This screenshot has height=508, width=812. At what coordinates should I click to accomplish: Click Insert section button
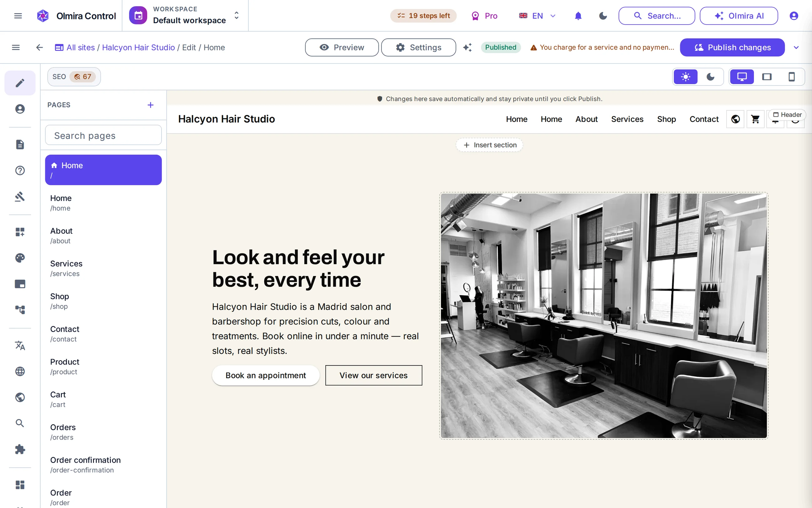(x=490, y=145)
